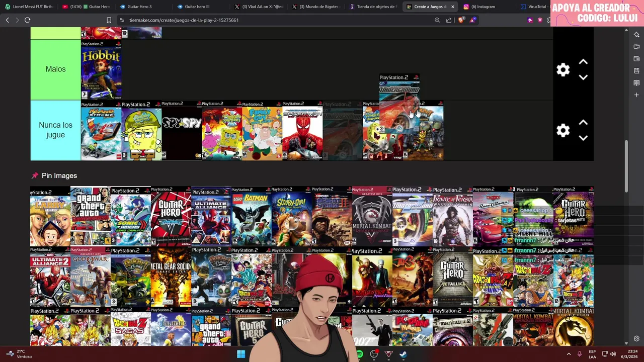Screen dimensions: 644x362
Task: Switch to the Guitar hero III tab
Action: (201, 7)
